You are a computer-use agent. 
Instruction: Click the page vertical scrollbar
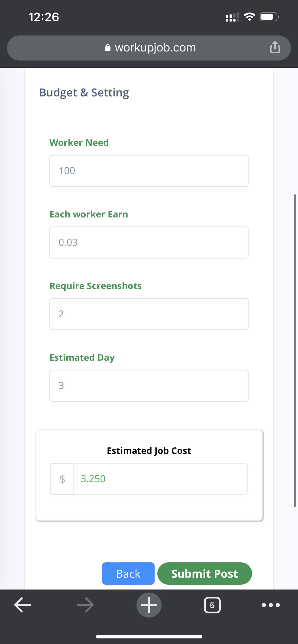pos(295,351)
